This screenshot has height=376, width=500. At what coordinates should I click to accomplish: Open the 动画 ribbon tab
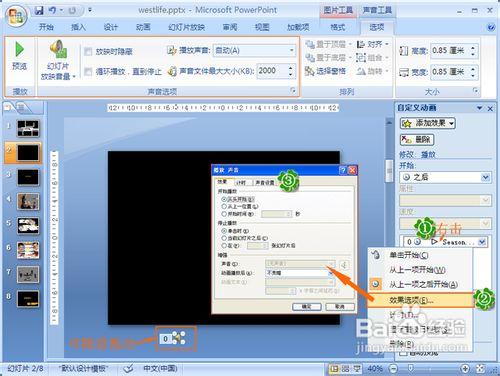click(x=143, y=27)
